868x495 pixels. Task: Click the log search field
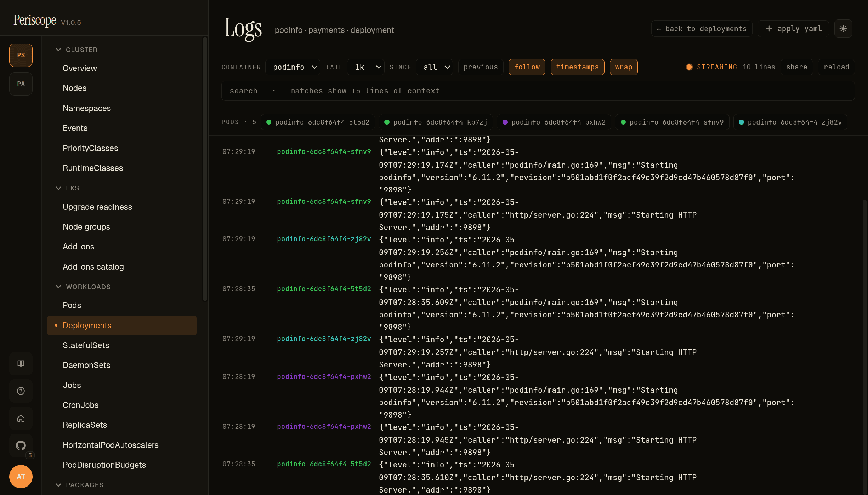[x=538, y=91]
